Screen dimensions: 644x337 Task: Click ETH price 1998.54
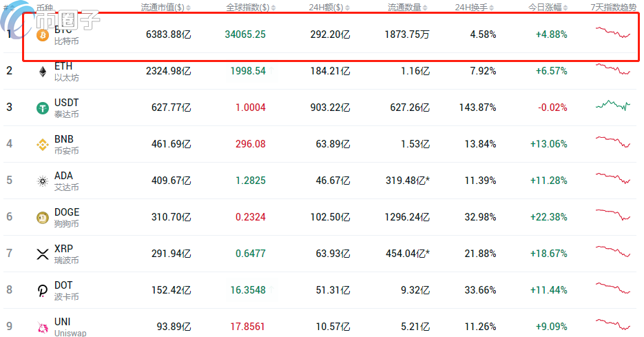click(x=248, y=71)
